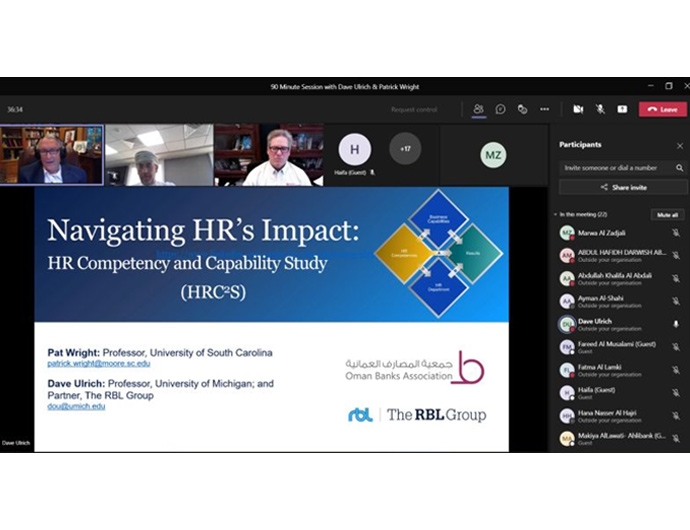Click the red Leave button
690x530 pixels.
click(663, 110)
